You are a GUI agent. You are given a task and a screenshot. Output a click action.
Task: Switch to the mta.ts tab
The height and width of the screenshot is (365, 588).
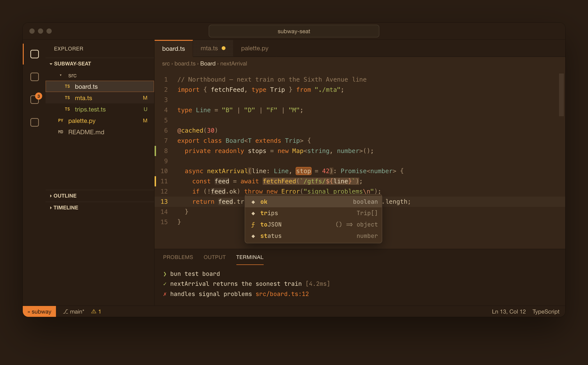(213, 48)
